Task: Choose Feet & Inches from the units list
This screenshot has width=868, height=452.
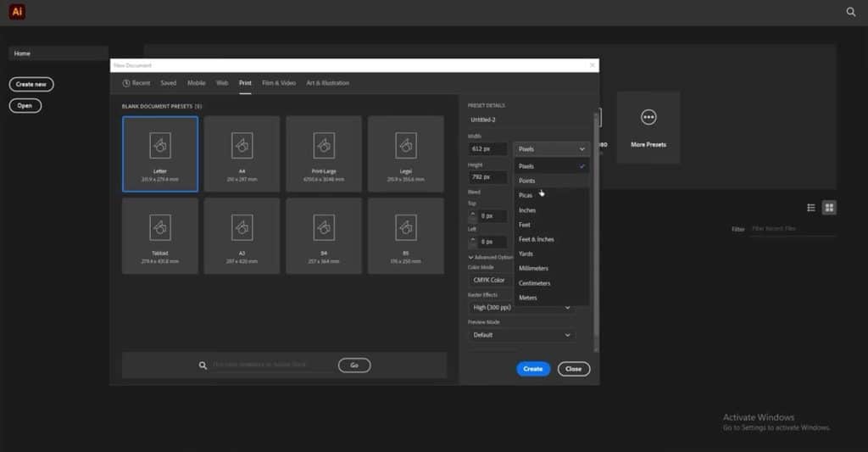Action: (x=552, y=239)
